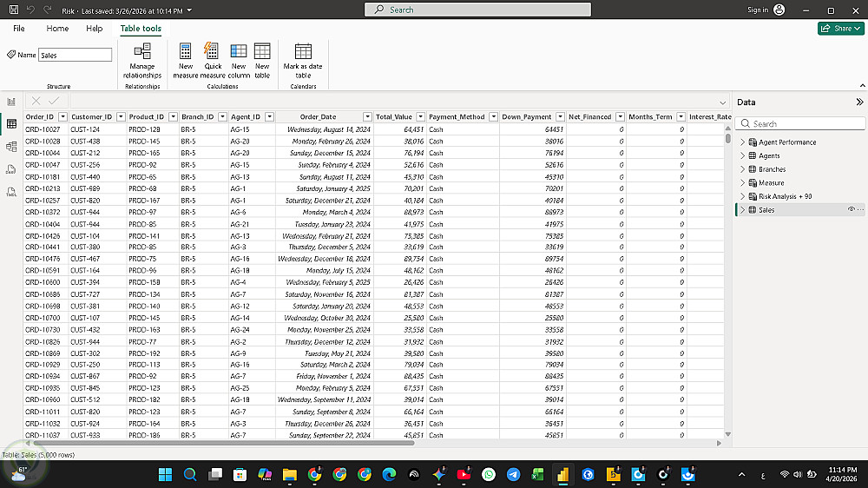Image resolution: width=868 pixels, height=488 pixels.
Task: Open Microsoft Edge from the taskbar
Action: tap(389, 474)
